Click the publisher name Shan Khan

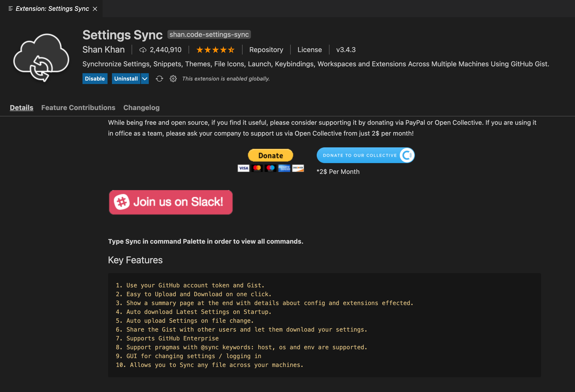[x=103, y=50]
